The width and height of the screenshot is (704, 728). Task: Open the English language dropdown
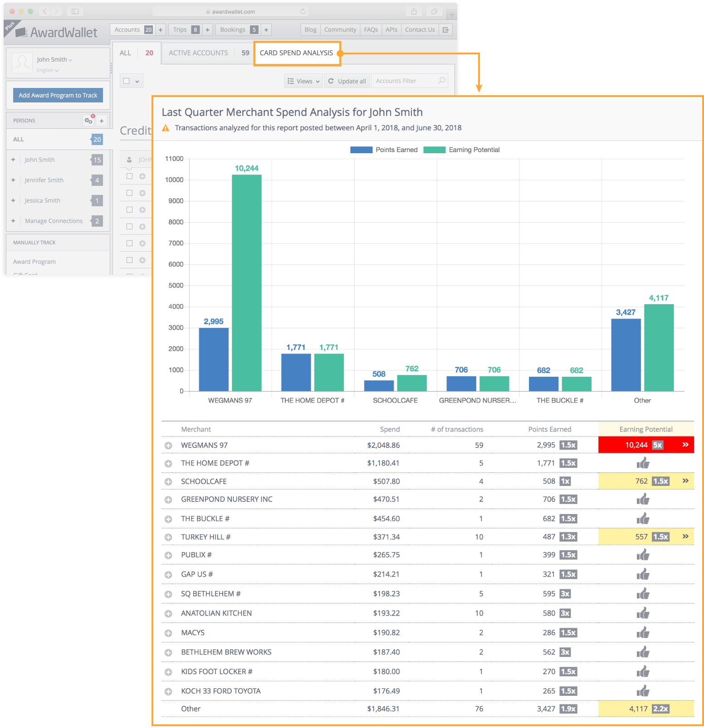tap(48, 70)
